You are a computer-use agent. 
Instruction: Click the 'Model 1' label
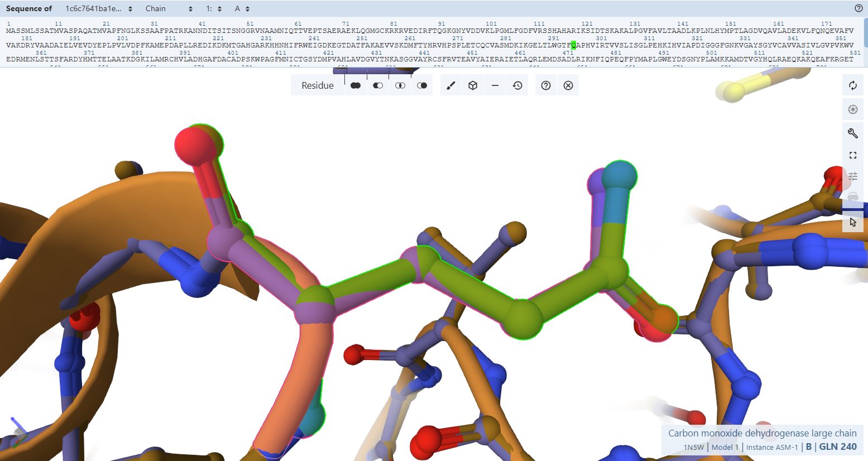(x=725, y=448)
